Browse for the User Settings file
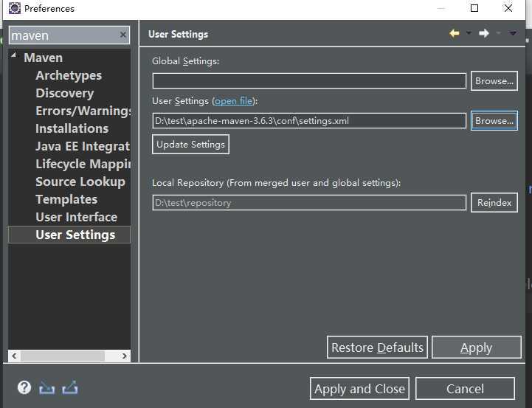Screen dimensions: 532x408 (x=494, y=120)
